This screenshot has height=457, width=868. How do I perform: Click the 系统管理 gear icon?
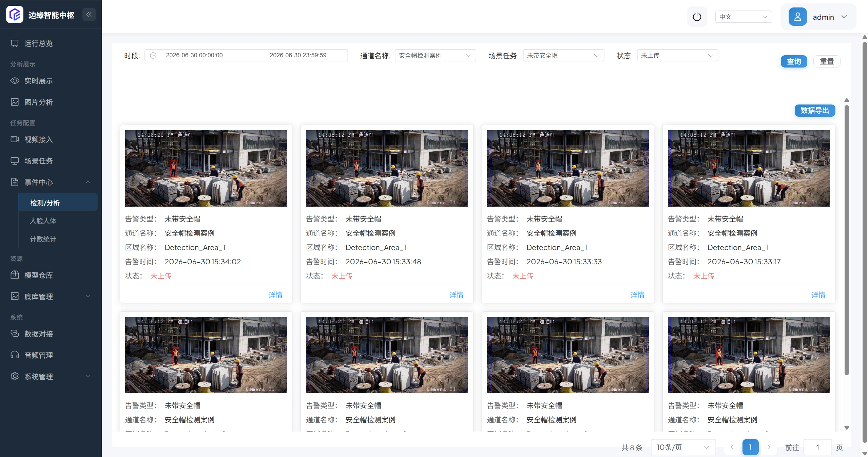[15, 376]
